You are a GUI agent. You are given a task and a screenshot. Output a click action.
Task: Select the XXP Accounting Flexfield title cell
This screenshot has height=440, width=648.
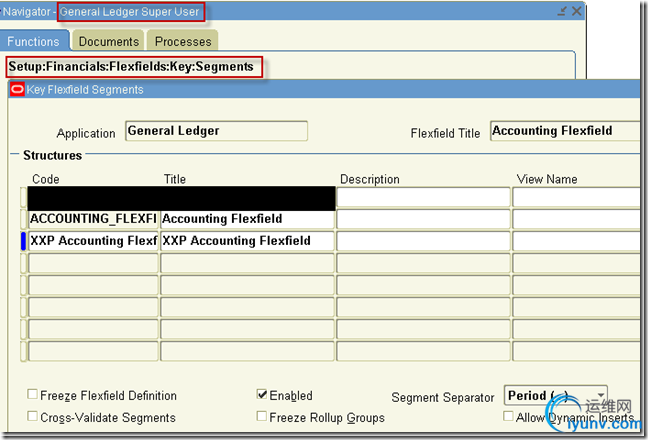(247, 241)
